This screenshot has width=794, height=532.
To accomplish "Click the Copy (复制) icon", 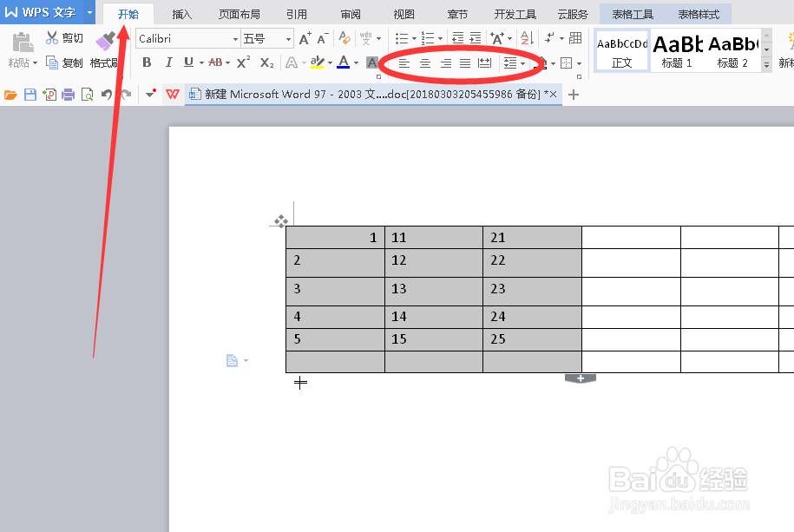I will click(65, 62).
